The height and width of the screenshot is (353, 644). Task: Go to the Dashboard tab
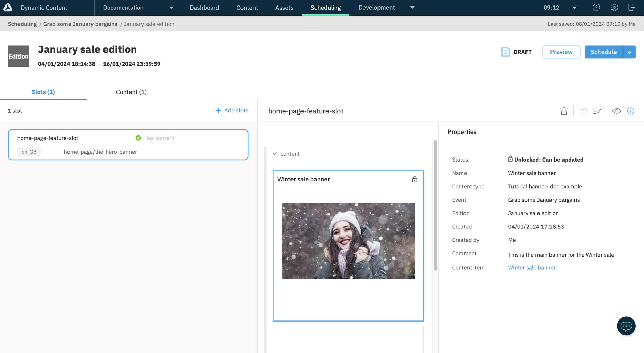(205, 8)
